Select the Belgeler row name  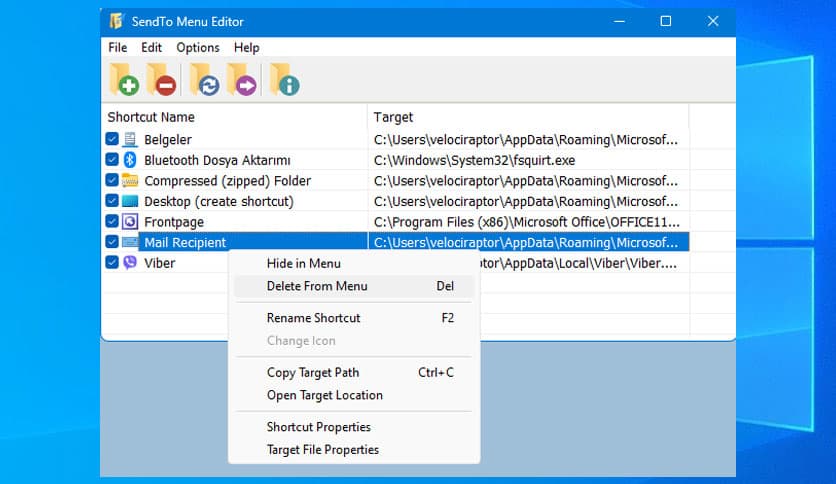[168, 140]
